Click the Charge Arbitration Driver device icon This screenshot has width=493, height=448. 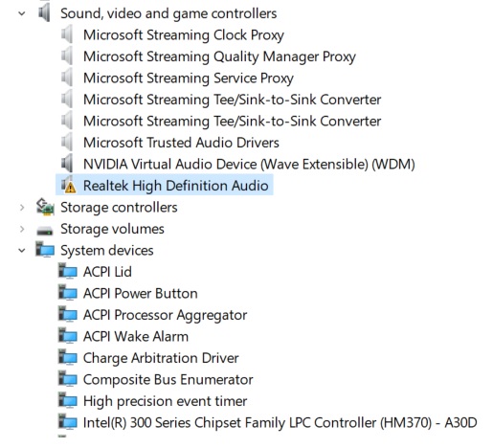(68, 357)
